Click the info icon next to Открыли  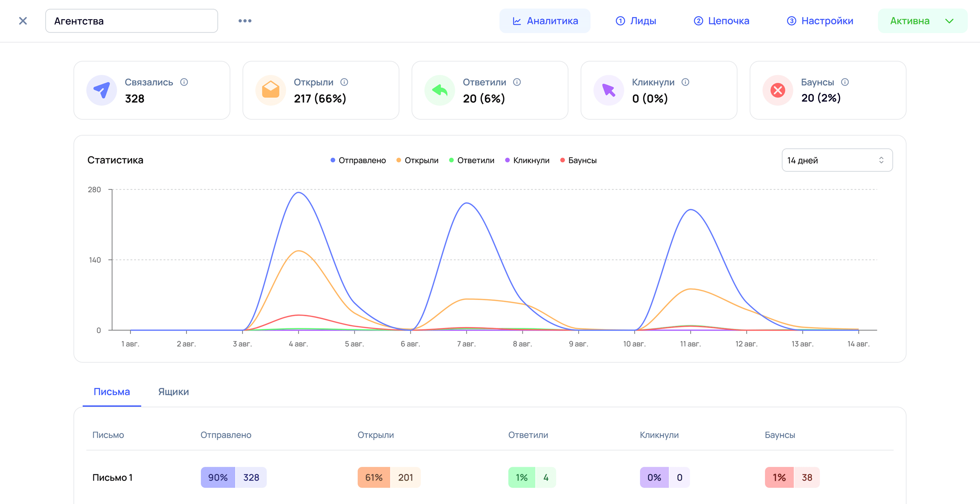point(344,82)
